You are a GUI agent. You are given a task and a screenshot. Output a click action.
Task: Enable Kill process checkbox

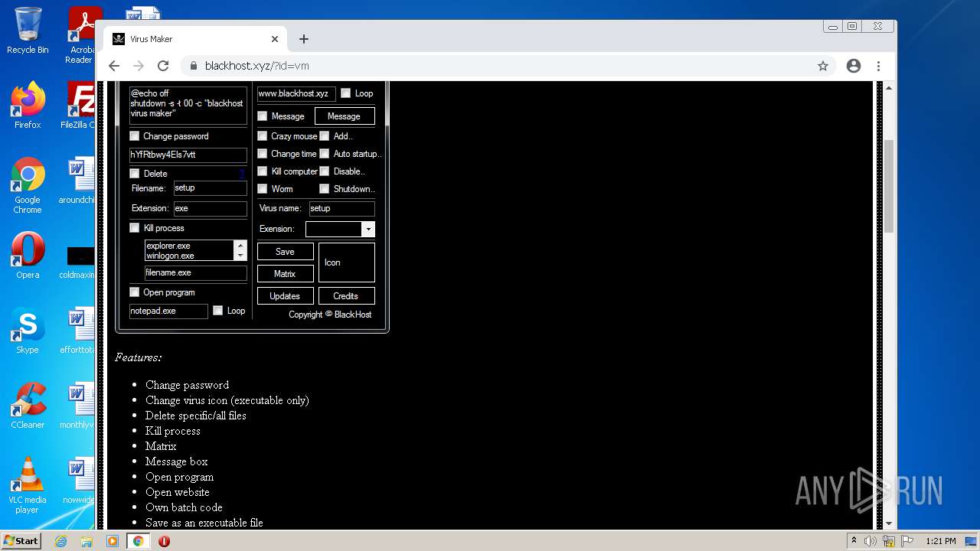135,228
